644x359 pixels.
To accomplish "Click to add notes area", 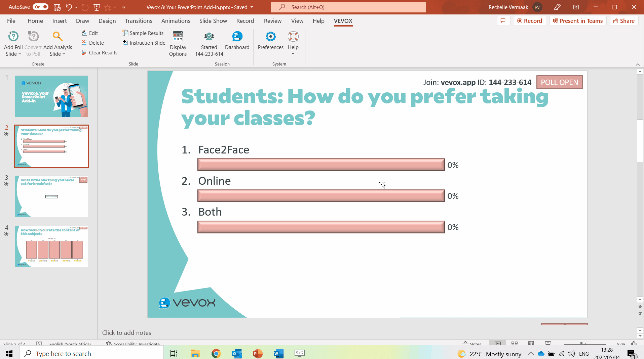I will (367, 332).
